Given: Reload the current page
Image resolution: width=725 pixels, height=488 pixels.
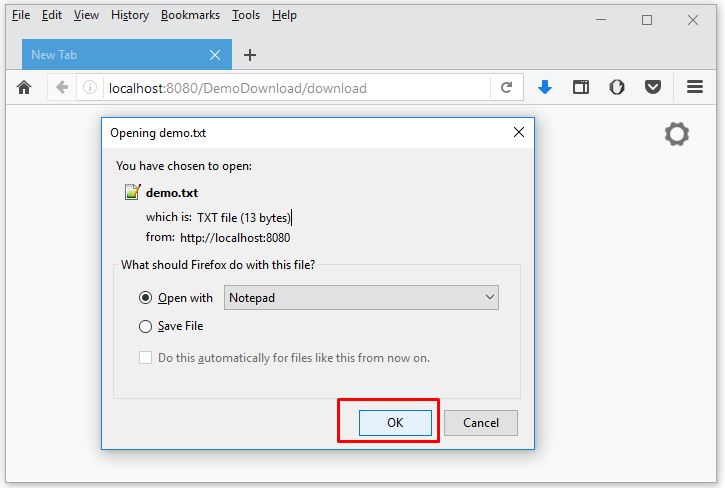Looking at the screenshot, I should coord(507,87).
